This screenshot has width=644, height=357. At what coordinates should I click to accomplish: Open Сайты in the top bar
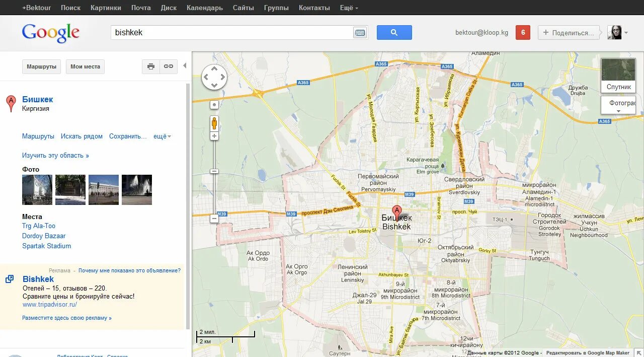point(243,8)
